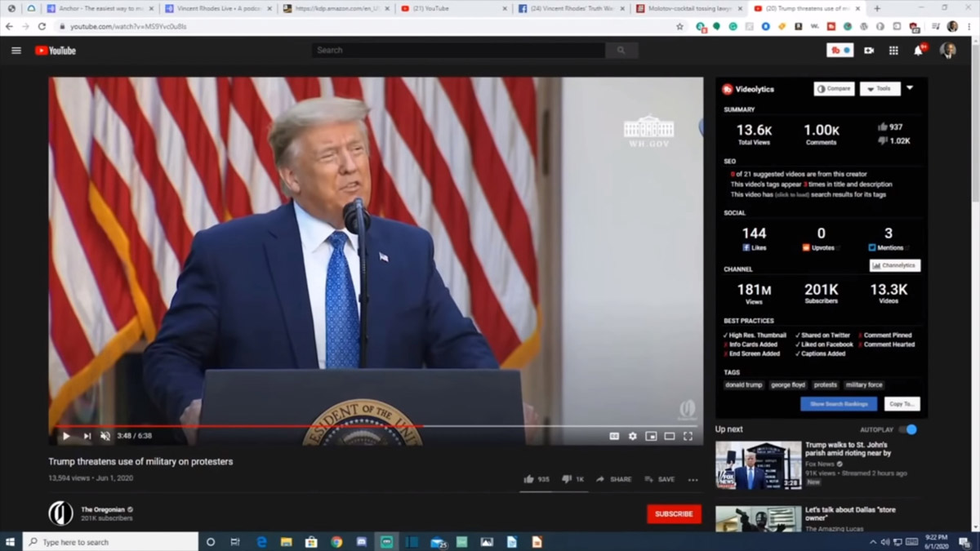Screen dimensions: 980x551
Task: Switch to the Facebook Vincent Rhodes tab
Action: pos(572,8)
